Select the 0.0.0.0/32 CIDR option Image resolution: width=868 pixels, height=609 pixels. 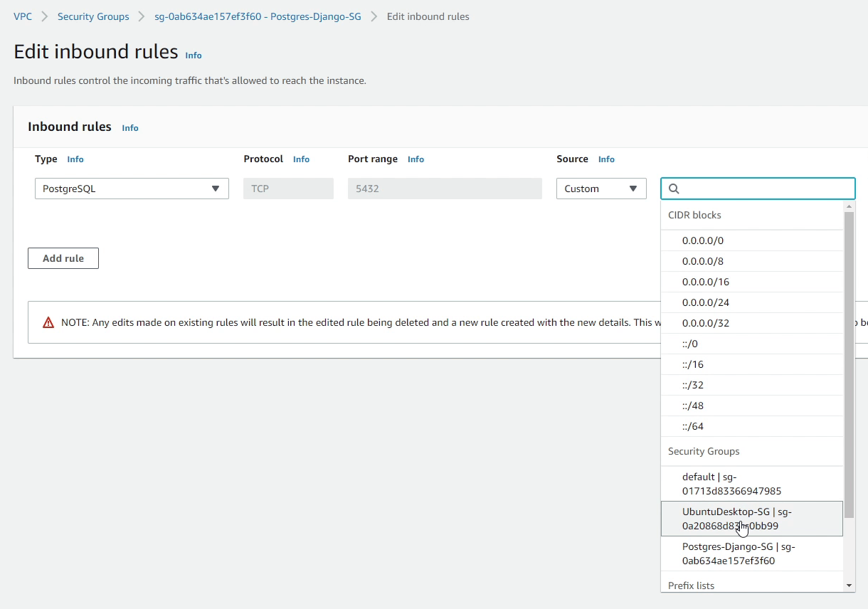pos(706,323)
